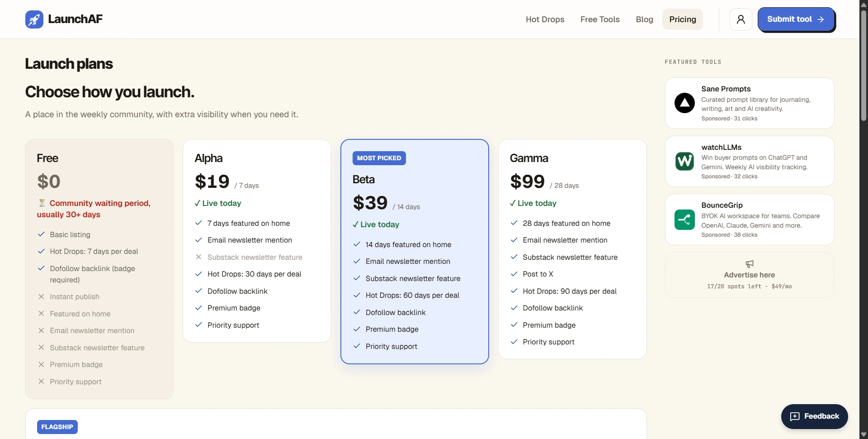The height and width of the screenshot is (439, 868).
Task: Click the MOST PICKED badge on Beta
Action: tap(379, 158)
